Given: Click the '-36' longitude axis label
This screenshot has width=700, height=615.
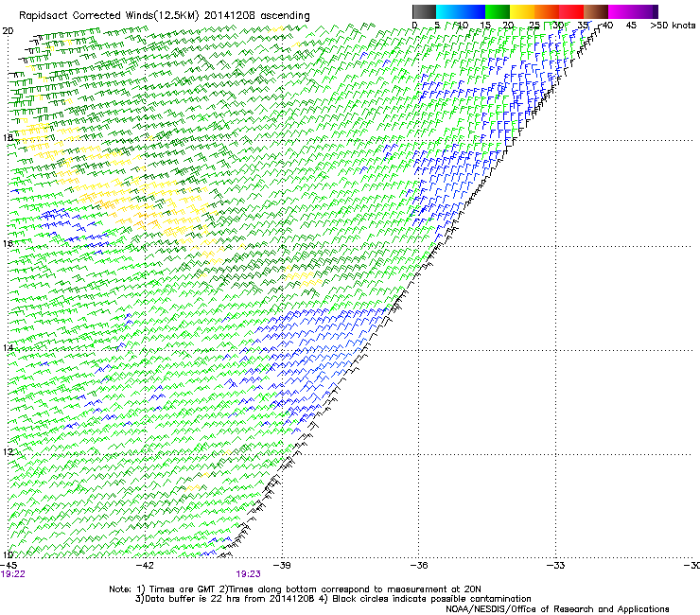Looking at the screenshot, I should click(418, 566).
